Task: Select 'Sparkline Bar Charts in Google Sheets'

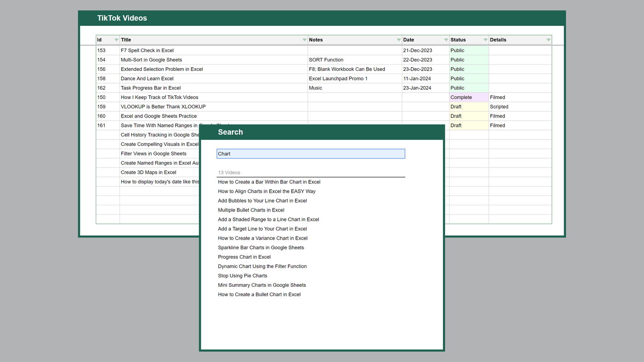Action: click(x=261, y=247)
